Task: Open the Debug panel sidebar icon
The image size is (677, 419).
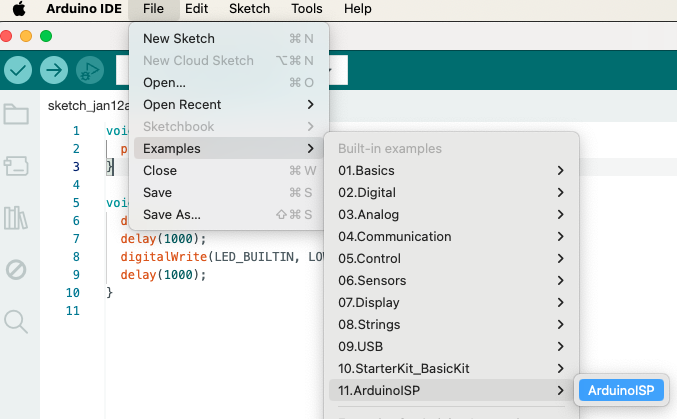Action: coord(16,270)
